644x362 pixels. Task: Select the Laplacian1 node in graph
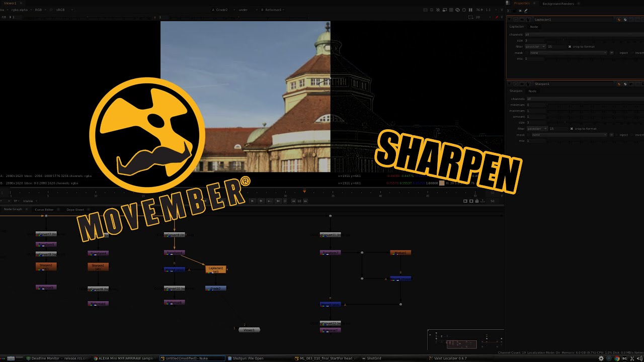point(215,269)
